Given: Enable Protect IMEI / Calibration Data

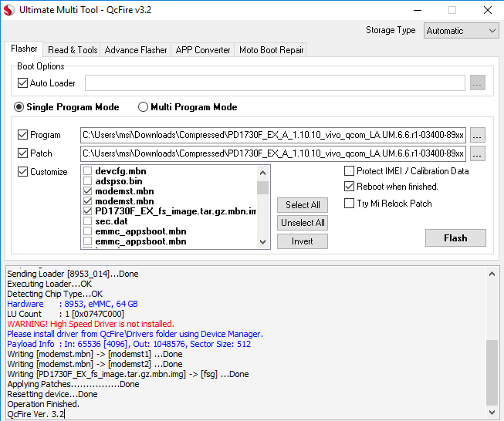Looking at the screenshot, I should pos(349,171).
